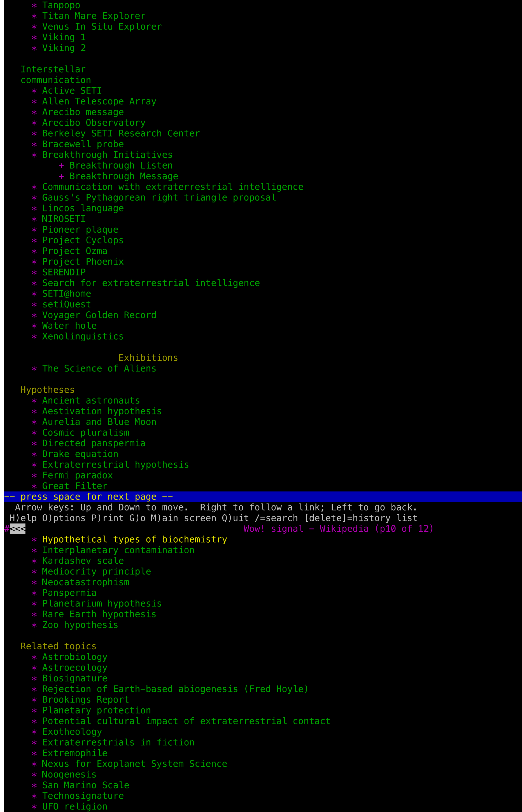Click the SERENDIP link

click(x=64, y=272)
